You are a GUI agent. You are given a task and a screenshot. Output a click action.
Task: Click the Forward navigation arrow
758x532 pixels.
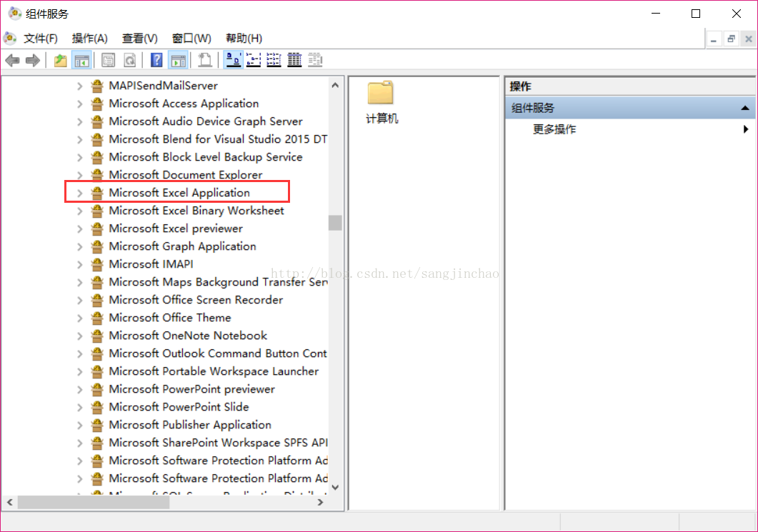32,60
